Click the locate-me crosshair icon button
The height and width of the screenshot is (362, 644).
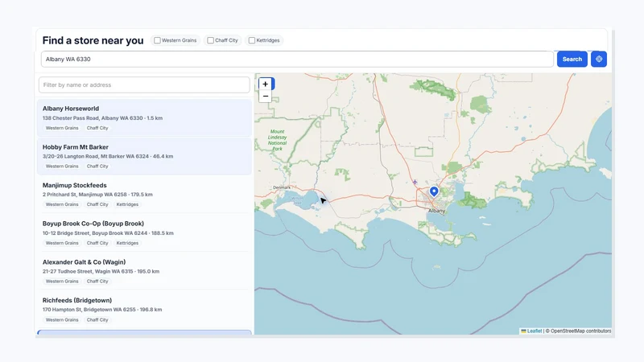(599, 59)
